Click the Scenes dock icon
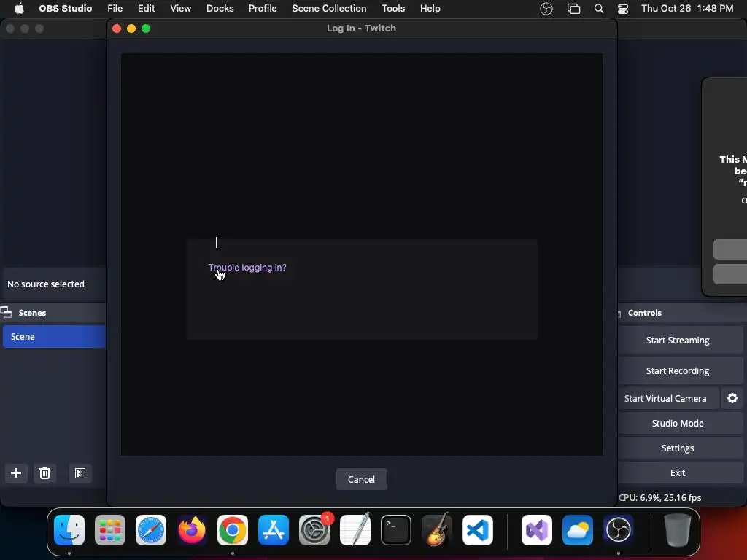Screen dimensions: 747x560 [6, 312]
